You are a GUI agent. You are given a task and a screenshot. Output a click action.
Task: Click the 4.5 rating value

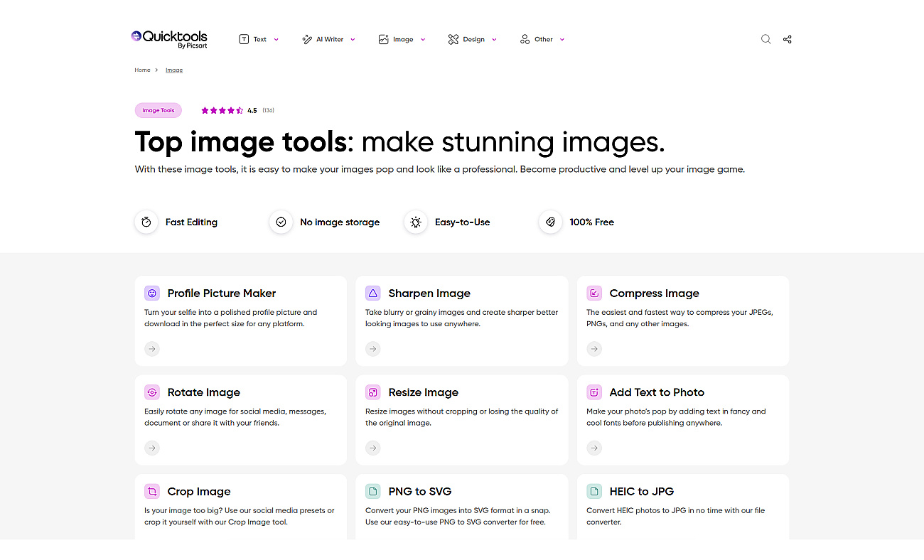pyautogui.click(x=252, y=110)
